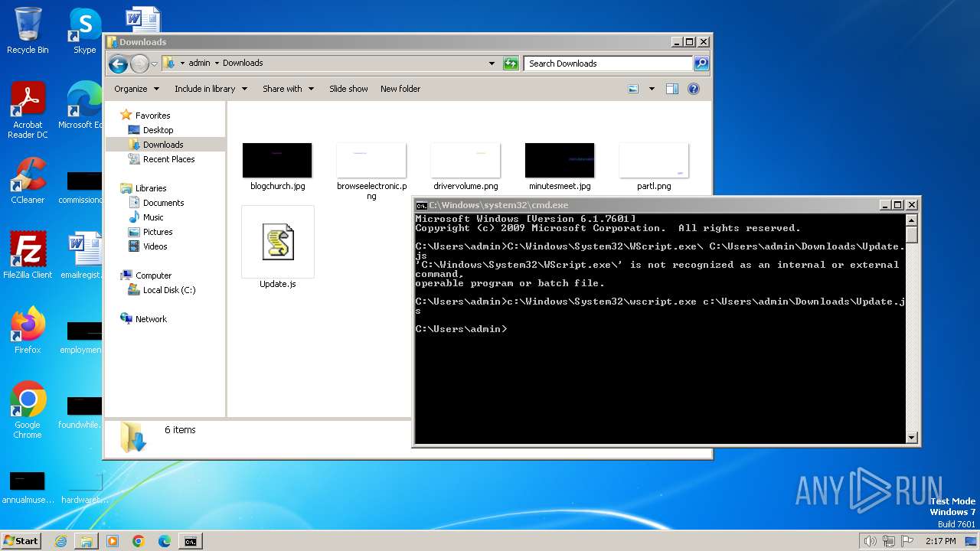Viewport: 980px width, 551px height.
Task: Select Computer in navigation pane
Action: tap(153, 275)
